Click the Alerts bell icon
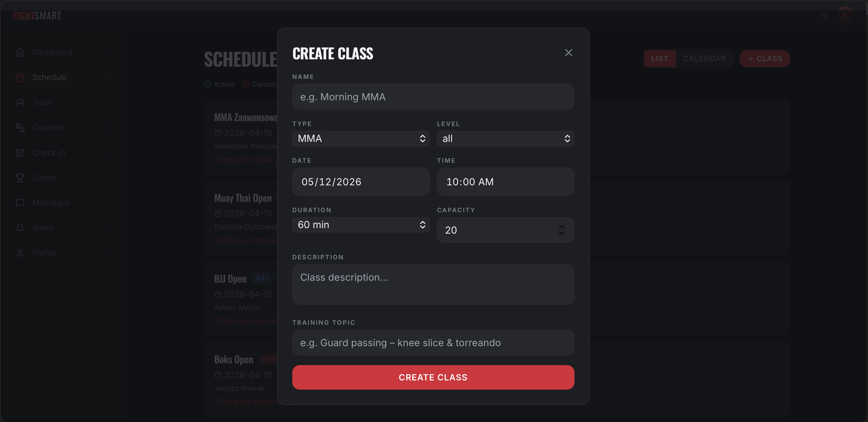868x422 pixels. click(20, 228)
